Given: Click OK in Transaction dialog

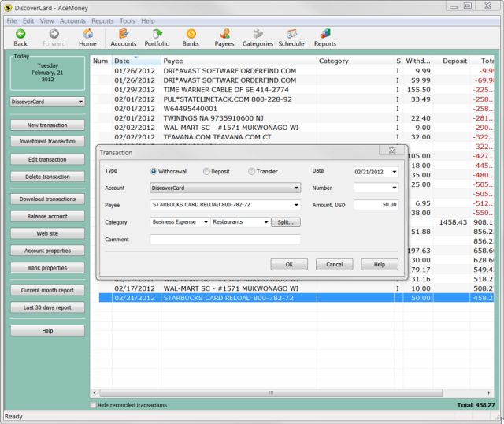Looking at the screenshot, I should coord(289,265).
